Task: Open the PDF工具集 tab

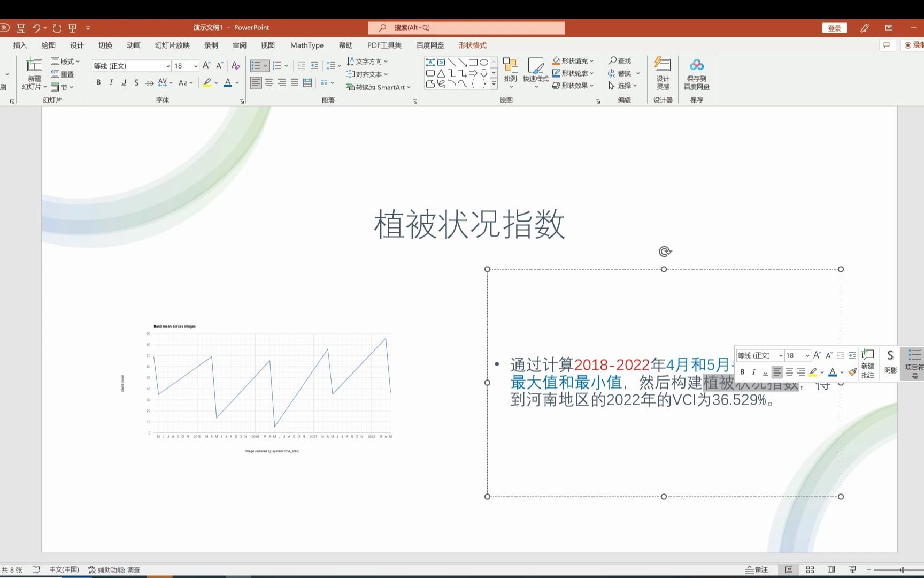Action: coord(384,45)
